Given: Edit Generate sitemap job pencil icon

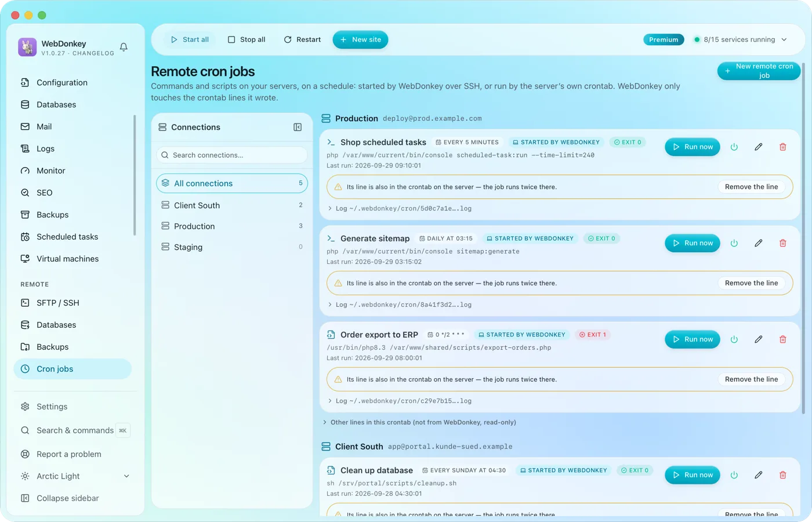Looking at the screenshot, I should click(758, 243).
